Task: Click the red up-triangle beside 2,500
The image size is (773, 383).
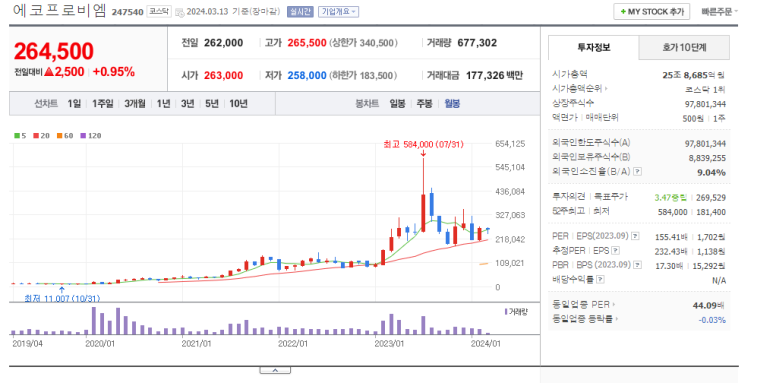Action: 49,72
